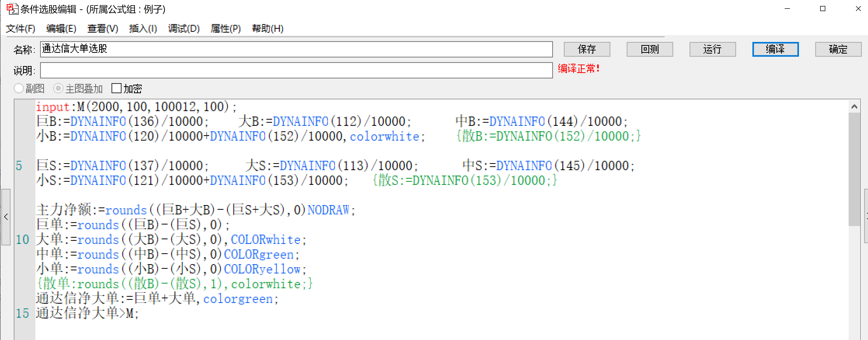Click the 保存 button

click(587, 49)
